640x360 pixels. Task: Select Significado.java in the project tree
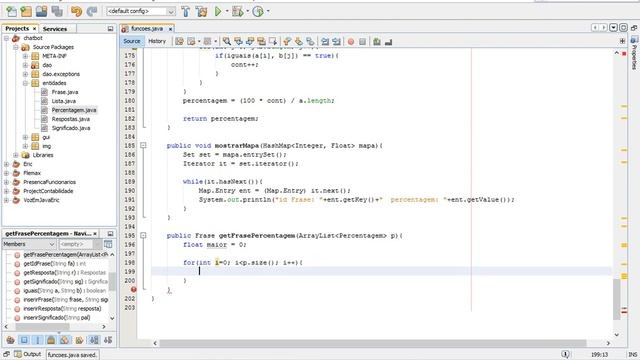pyautogui.click(x=71, y=128)
